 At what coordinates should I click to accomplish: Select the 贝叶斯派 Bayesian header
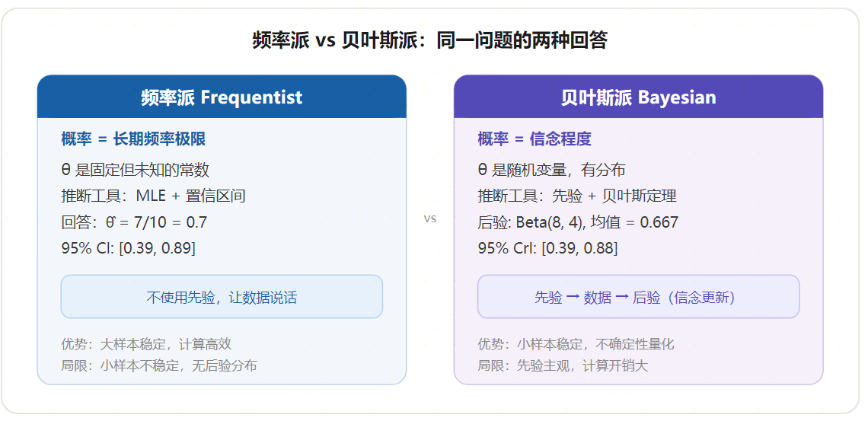pos(638,97)
